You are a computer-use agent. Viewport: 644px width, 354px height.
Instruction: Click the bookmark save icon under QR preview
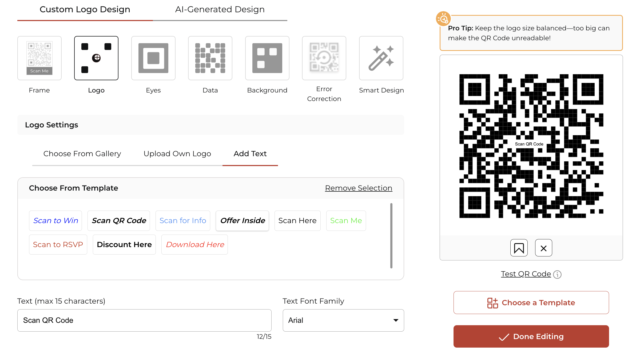519,248
